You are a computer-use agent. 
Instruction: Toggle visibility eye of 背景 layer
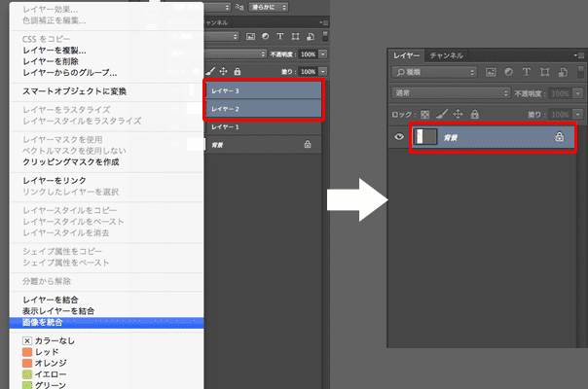[x=399, y=137]
